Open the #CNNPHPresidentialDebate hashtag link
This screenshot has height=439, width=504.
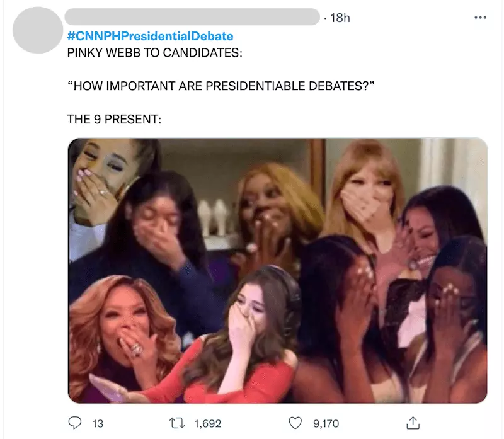tap(150, 36)
